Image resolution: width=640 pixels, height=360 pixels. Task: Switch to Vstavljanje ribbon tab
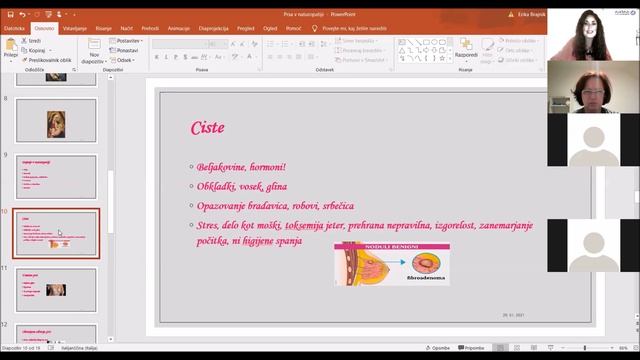pyautogui.click(x=75, y=29)
